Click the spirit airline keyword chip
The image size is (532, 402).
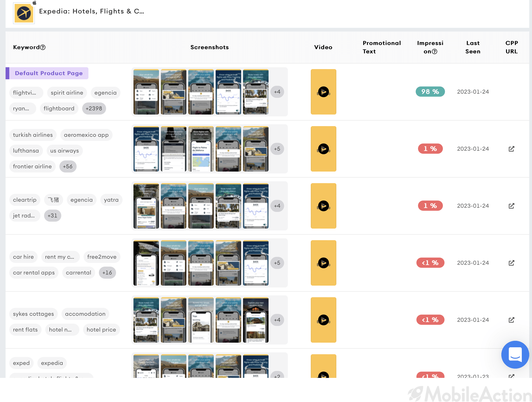coord(67,93)
